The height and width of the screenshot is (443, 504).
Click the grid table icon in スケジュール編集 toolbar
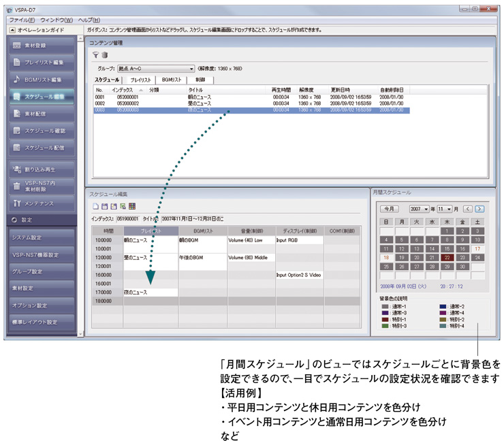coord(131,206)
